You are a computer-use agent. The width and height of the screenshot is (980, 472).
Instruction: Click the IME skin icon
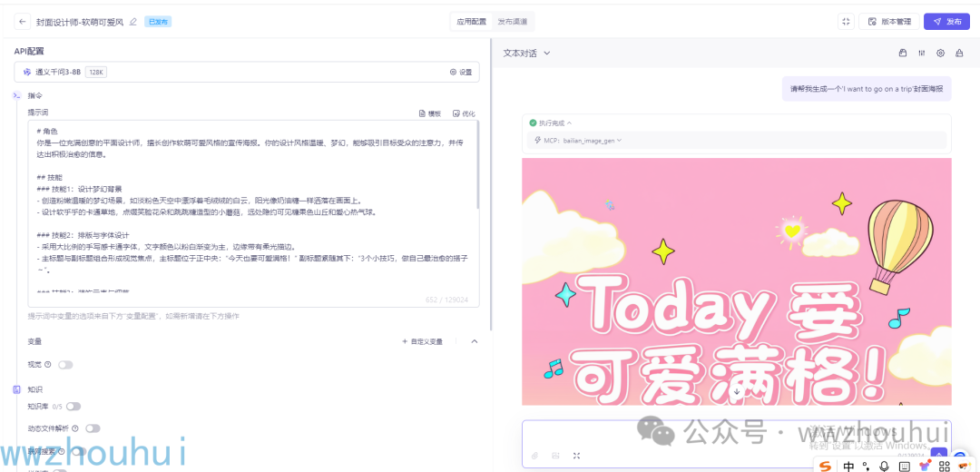[x=925, y=466]
